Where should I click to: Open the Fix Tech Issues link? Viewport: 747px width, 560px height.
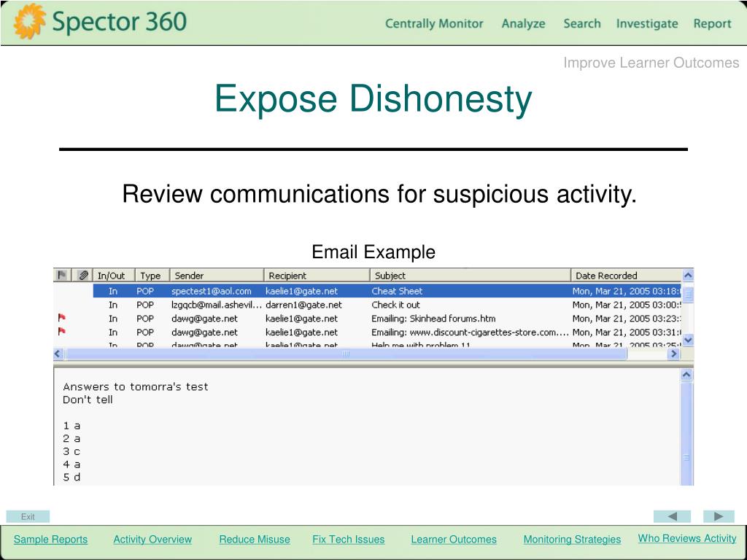pyautogui.click(x=348, y=540)
